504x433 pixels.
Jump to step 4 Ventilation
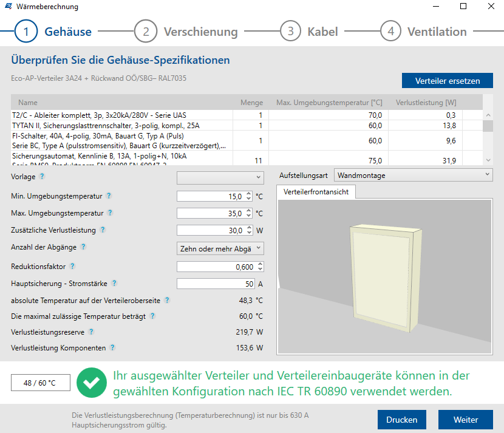424,31
